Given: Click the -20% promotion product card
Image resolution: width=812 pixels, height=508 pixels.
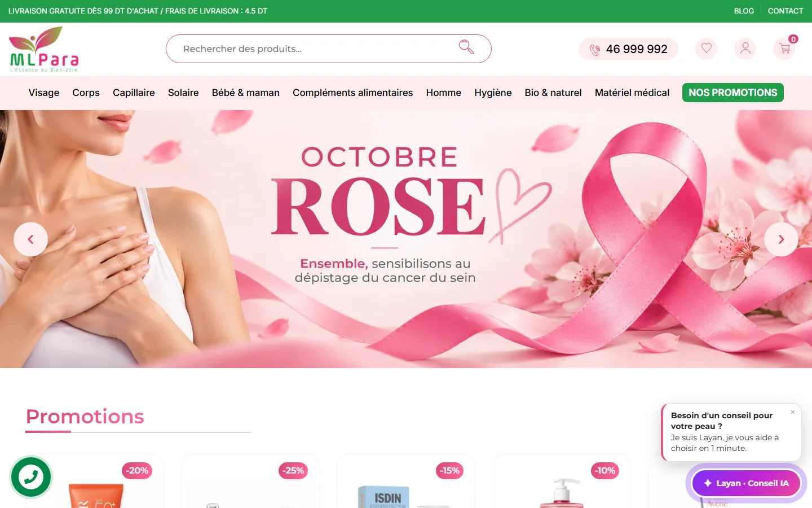Looking at the screenshot, I should (95, 481).
